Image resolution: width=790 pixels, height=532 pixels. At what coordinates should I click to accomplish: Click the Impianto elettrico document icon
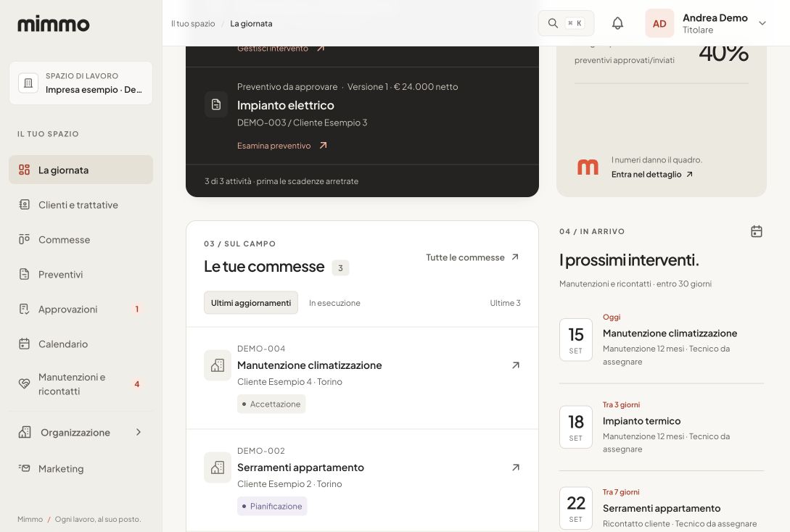tap(216, 104)
